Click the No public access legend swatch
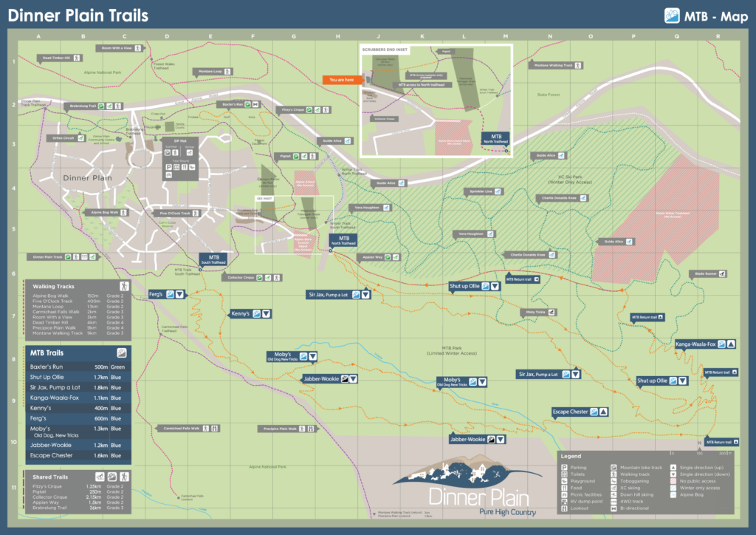 (x=672, y=481)
